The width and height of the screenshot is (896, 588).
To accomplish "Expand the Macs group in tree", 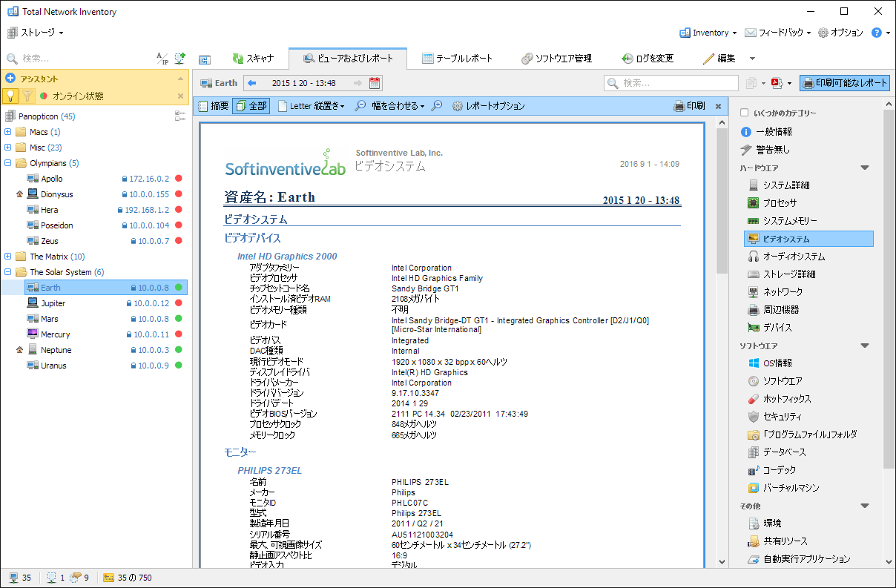I will 8,132.
